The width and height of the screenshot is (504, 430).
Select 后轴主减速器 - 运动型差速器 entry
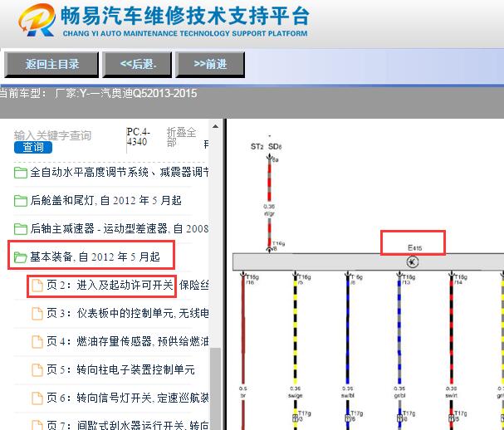point(119,228)
